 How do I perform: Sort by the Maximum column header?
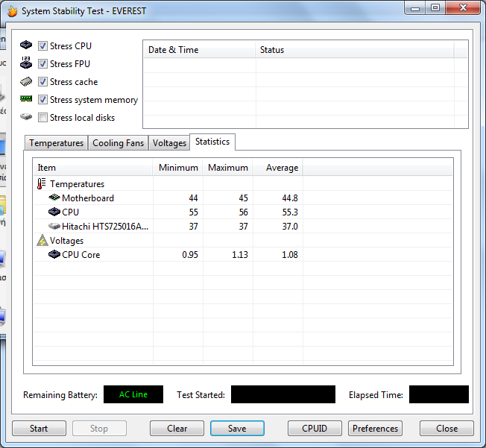click(x=227, y=168)
